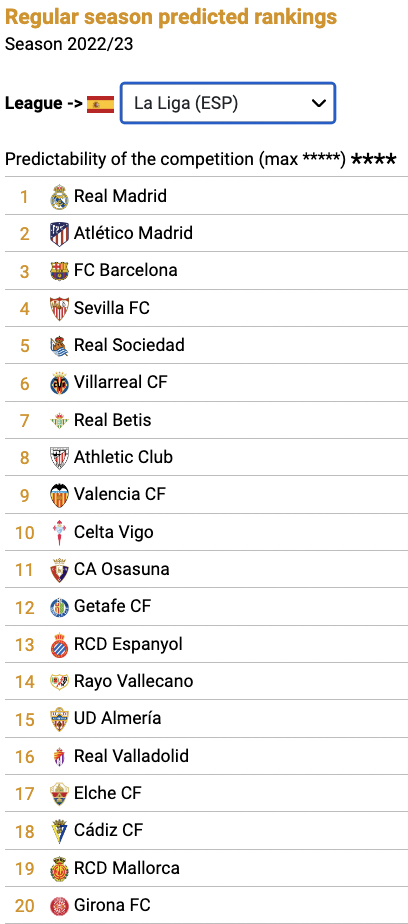Open the Athletic Club row
Image resolution: width=408 pixels, height=924 pixels.
pyautogui.click(x=206, y=457)
